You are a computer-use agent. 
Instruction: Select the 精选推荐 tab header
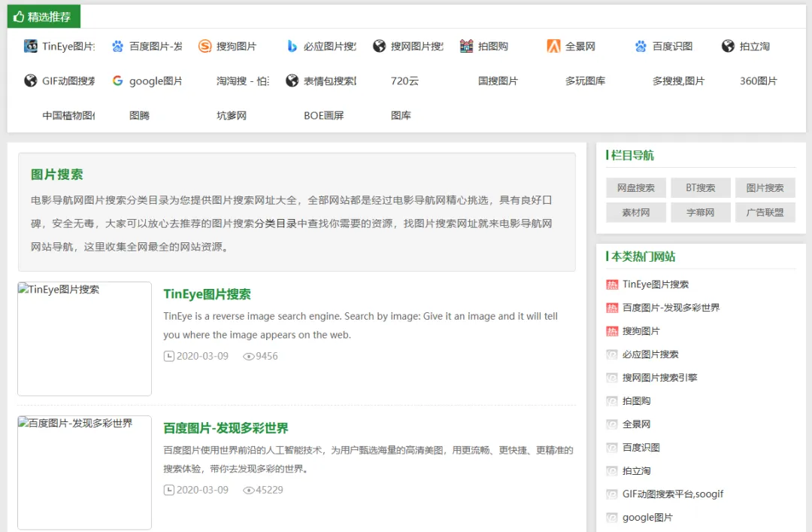click(x=44, y=17)
